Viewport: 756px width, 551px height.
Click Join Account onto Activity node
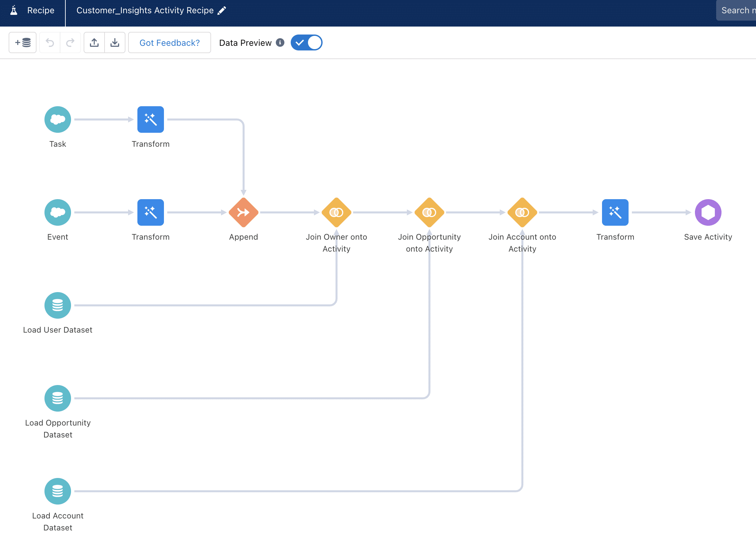(x=522, y=212)
